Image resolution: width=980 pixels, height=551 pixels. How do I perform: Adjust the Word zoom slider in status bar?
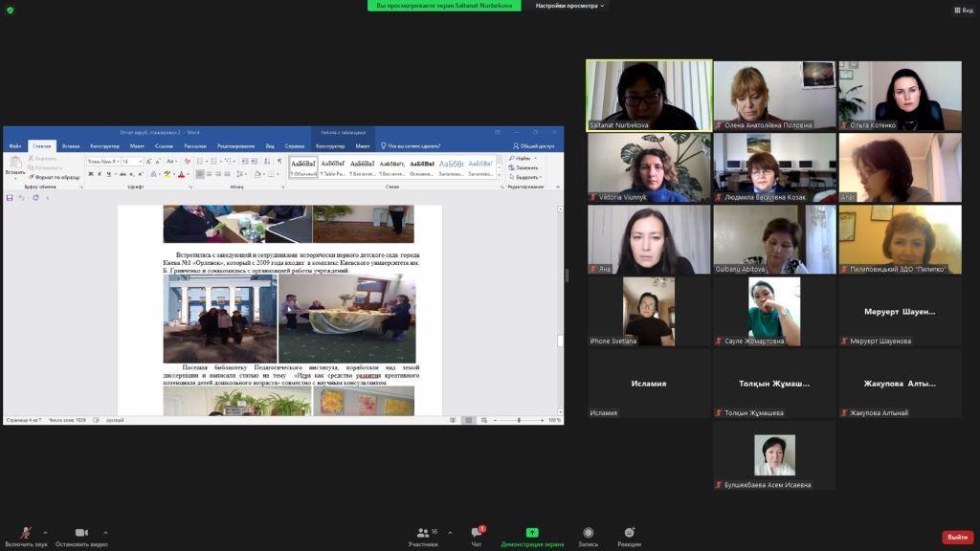point(518,420)
